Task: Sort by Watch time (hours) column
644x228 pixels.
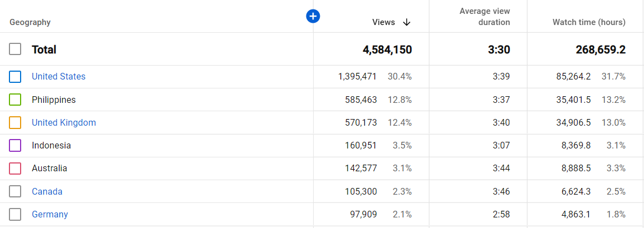Action: point(589,23)
